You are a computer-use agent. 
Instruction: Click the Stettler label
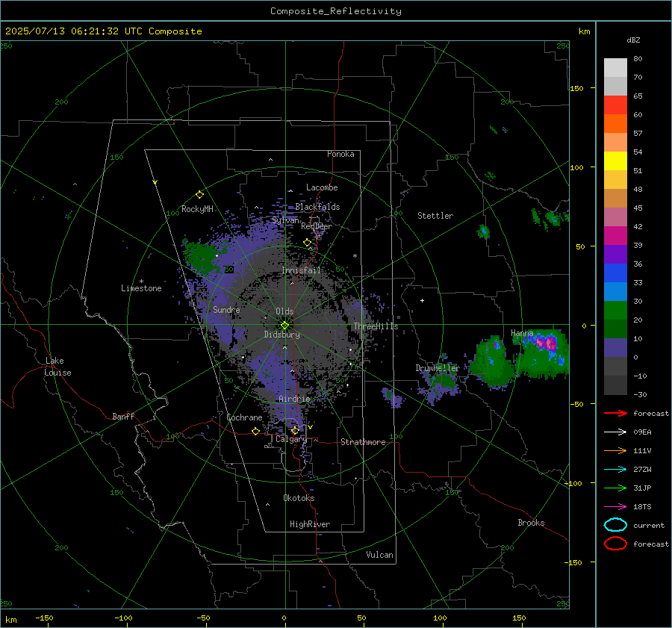pyautogui.click(x=435, y=216)
